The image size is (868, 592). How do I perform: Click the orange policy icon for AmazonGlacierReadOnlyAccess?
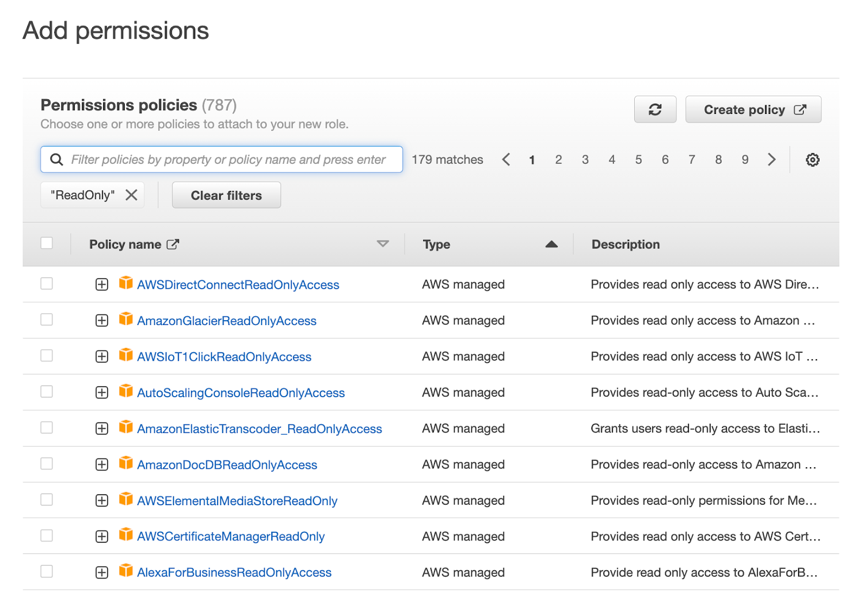coord(126,319)
